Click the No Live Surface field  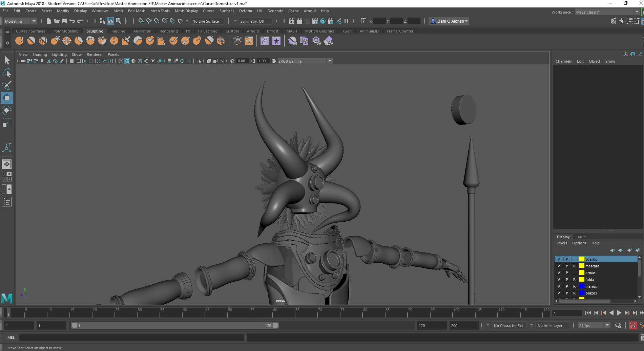coord(206,21)
